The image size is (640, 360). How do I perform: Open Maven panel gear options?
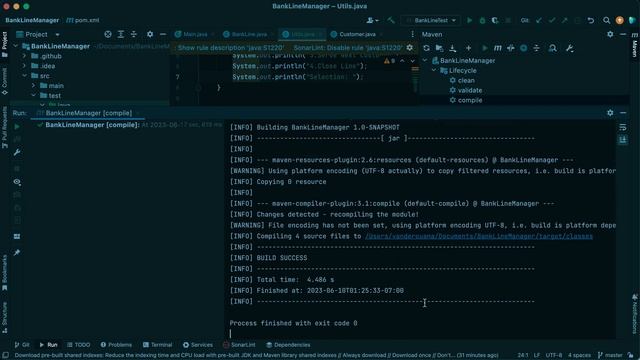click(610, 34)
